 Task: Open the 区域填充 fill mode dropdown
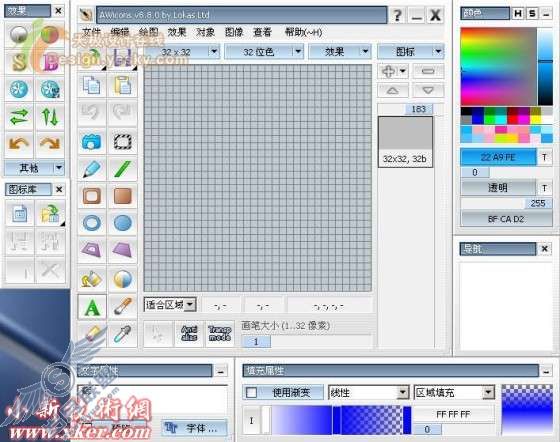[489, 392]
